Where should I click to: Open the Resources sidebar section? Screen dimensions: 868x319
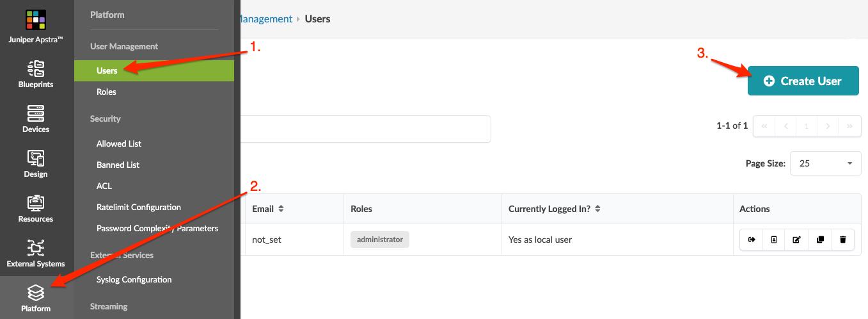(36, 208)
